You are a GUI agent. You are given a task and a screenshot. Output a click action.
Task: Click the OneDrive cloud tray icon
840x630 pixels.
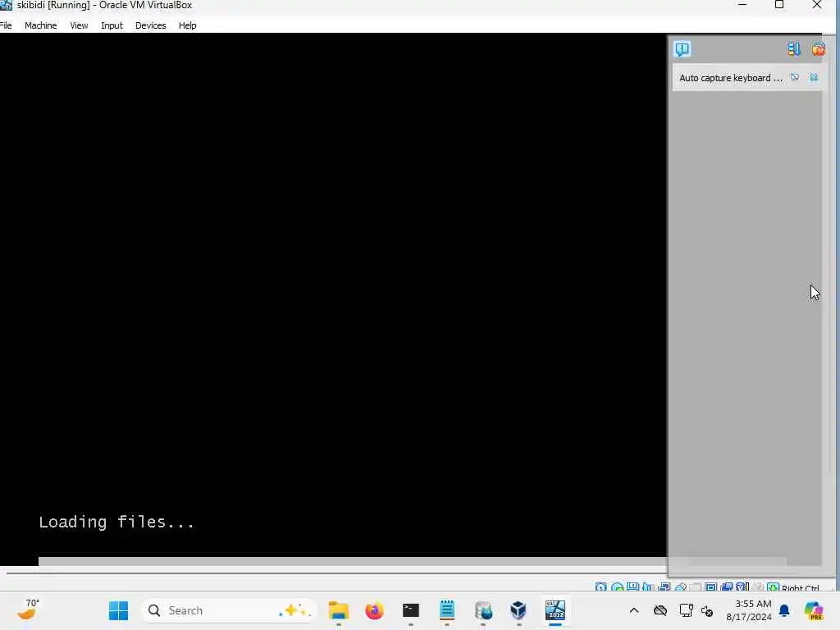click(x=660, y=610)
